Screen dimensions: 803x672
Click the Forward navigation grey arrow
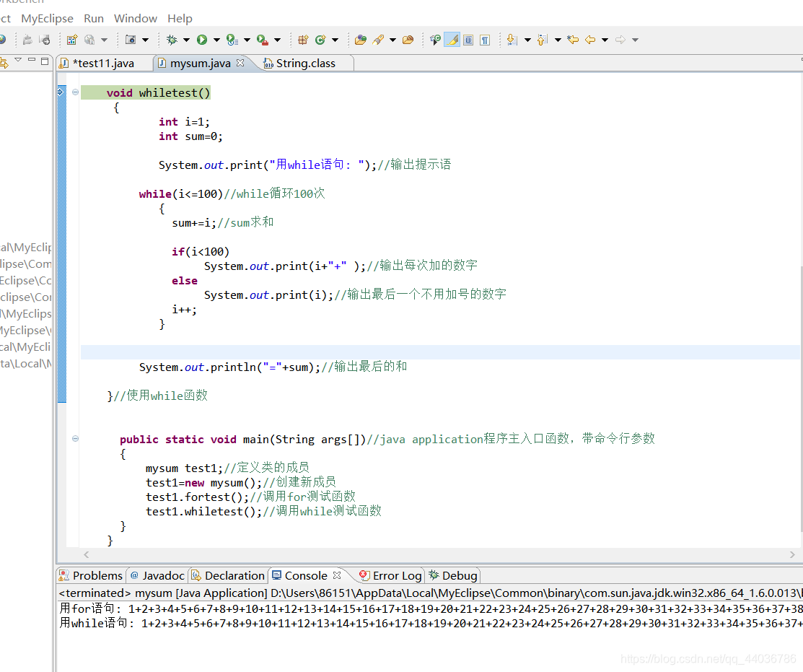[x=620, y=40]
